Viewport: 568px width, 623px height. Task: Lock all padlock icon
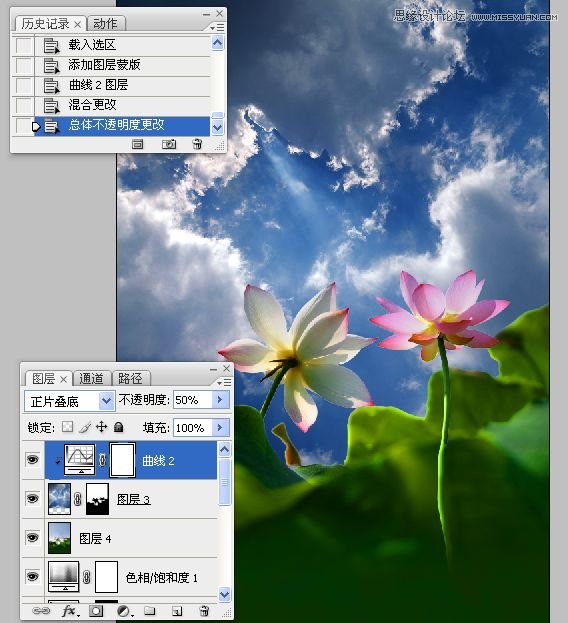coord(118,427)
